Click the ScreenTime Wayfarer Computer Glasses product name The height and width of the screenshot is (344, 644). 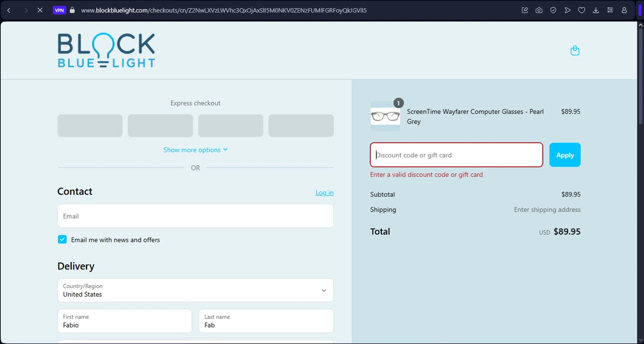coord(475,116)
